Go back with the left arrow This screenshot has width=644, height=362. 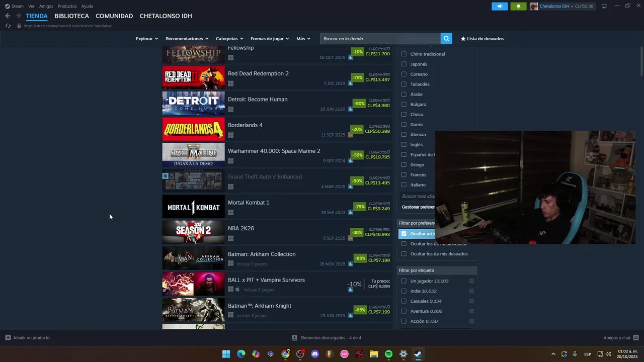pos(8,16)
